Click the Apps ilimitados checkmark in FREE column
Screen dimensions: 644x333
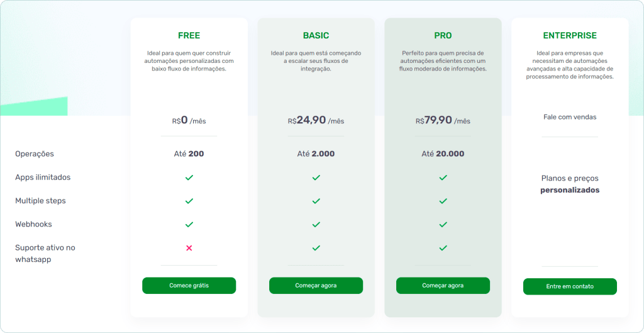[x=189, y=178]
